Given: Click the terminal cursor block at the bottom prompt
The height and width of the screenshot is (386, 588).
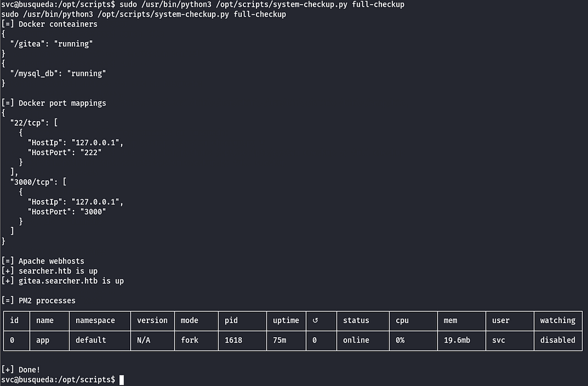Looking at the screenshot, I should (121, 379).
